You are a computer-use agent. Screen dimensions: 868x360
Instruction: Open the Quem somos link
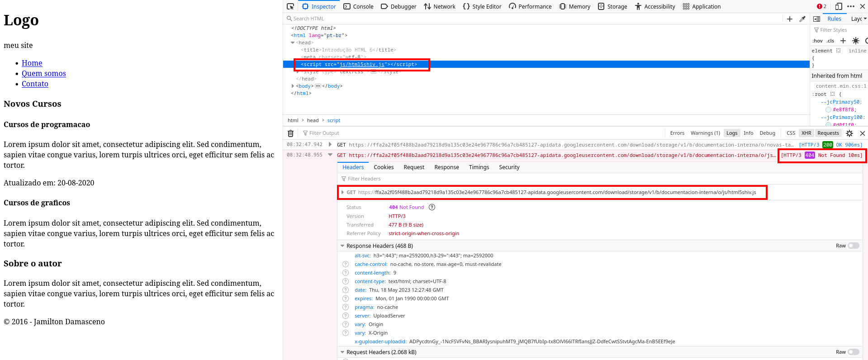tap(44, 73)
